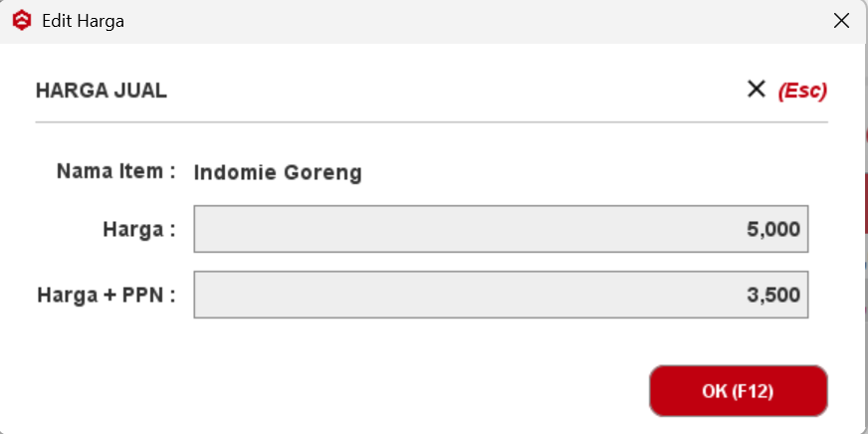The height and width of the screenshot is (434, 868).
Task: Click the "Nama Item :" label
Action: click(115, 171)
